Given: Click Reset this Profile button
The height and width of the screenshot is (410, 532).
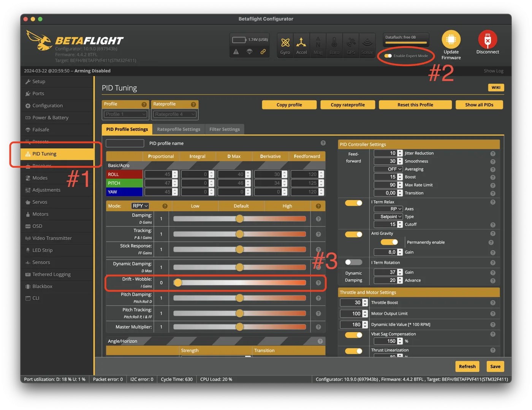Looking at the screenshot, I should click(415, 105).
